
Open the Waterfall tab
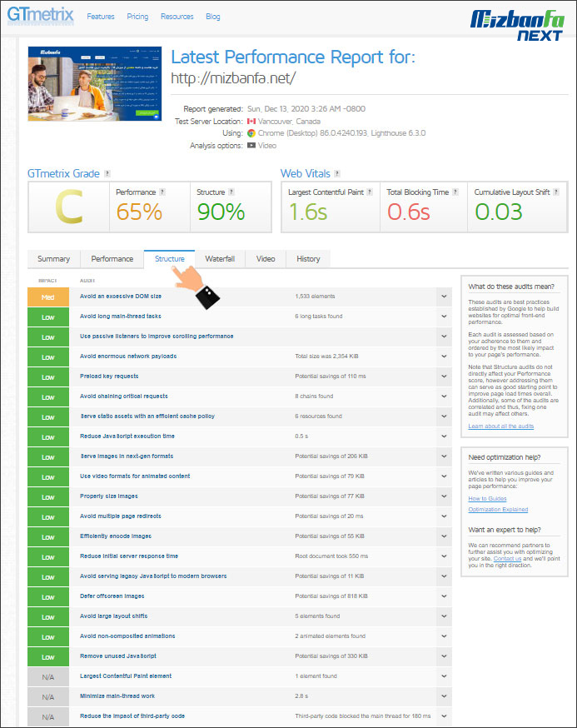(220, 258)
